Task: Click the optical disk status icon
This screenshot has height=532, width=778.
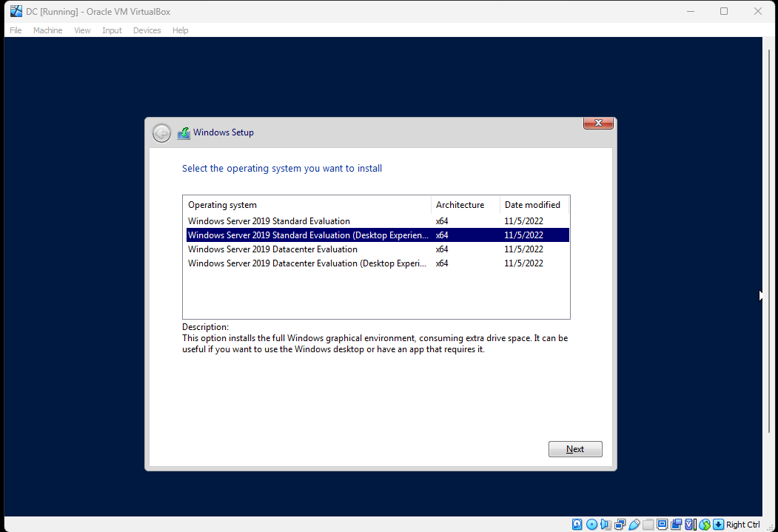Action: pos(592,525)
